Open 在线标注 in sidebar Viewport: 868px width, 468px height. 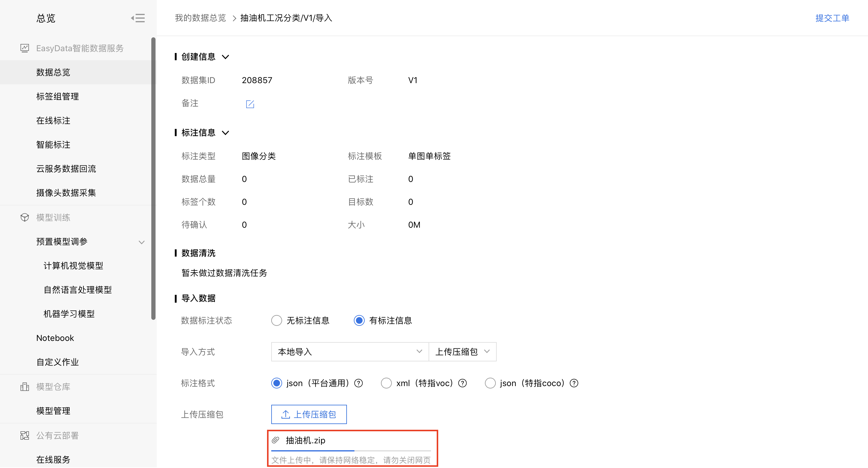click(53, 120)
